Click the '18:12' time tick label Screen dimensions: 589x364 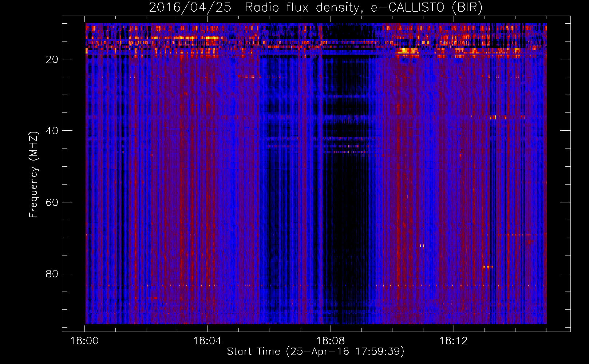(454, 341)
